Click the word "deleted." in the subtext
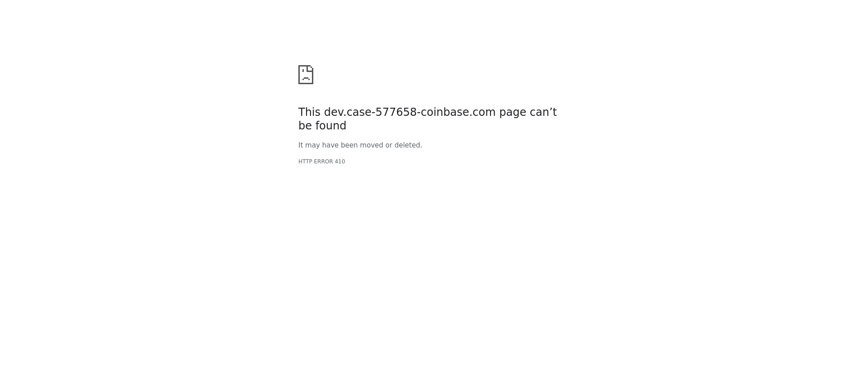 (x=408, y=145)
